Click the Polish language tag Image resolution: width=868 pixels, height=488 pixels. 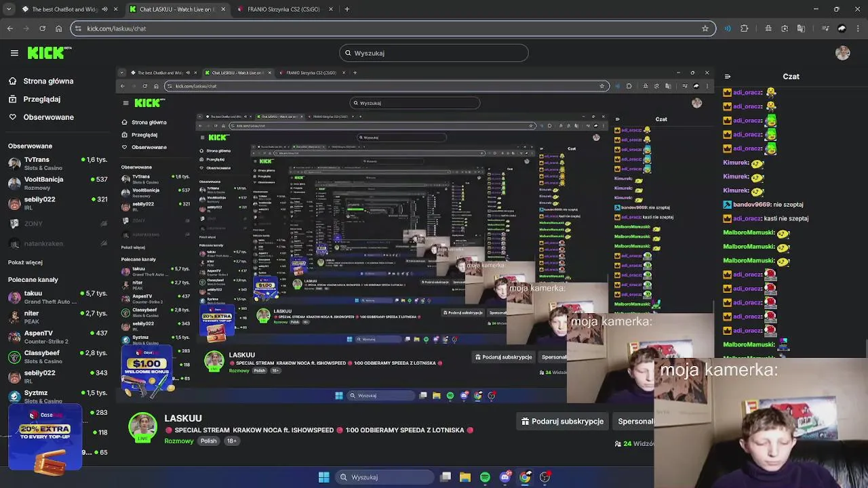point(208,441)
